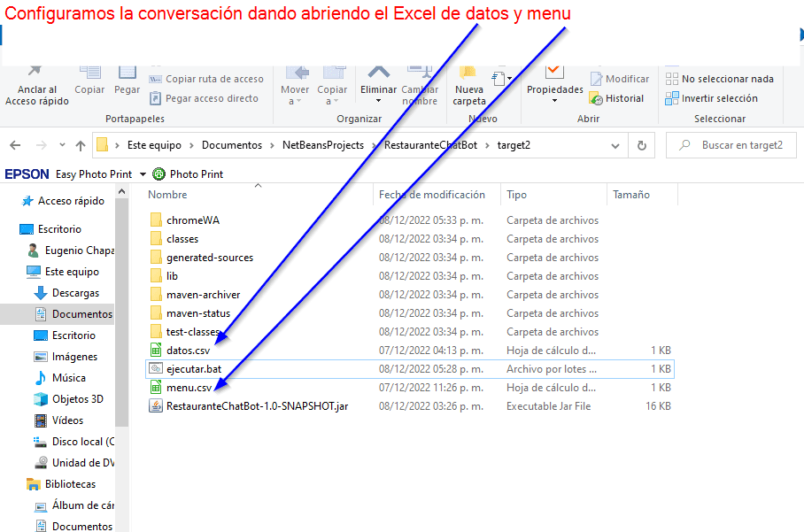
Task: Select the lib folder
Action: pos(172,276)
